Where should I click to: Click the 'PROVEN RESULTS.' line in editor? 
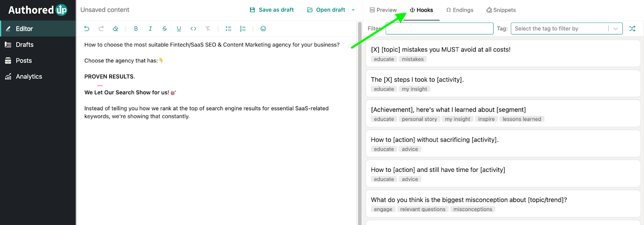pyautogui.click(x=109, y=76)
